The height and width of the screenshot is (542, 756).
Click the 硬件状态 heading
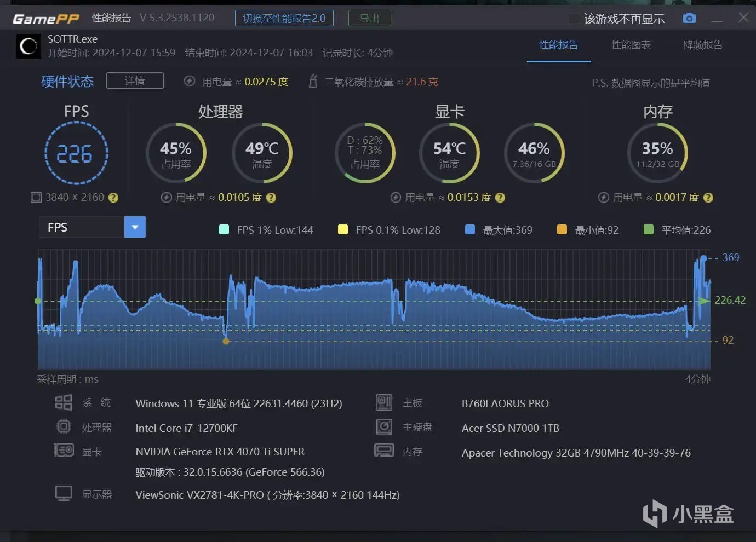point(67,82)
